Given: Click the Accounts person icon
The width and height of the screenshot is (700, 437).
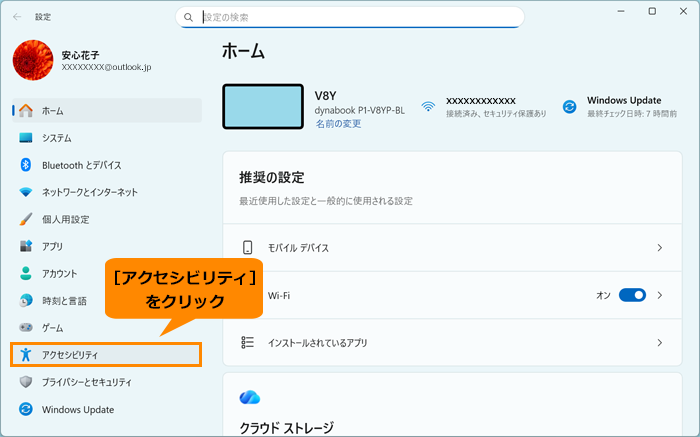Looking at the screenshot, I should (26, 274).
